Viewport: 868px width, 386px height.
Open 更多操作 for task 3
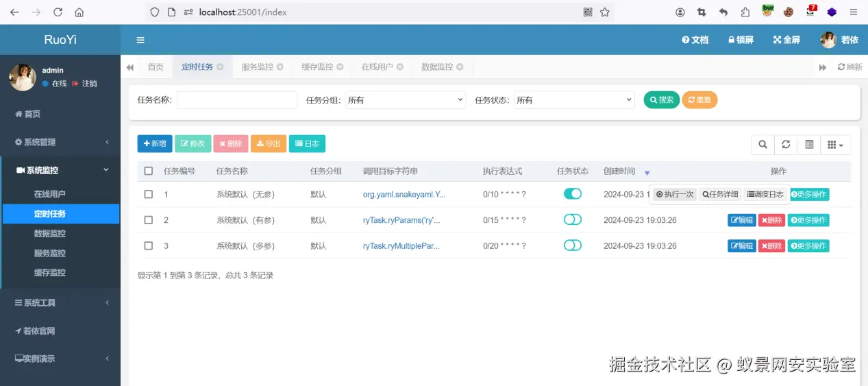coord(808,246)
